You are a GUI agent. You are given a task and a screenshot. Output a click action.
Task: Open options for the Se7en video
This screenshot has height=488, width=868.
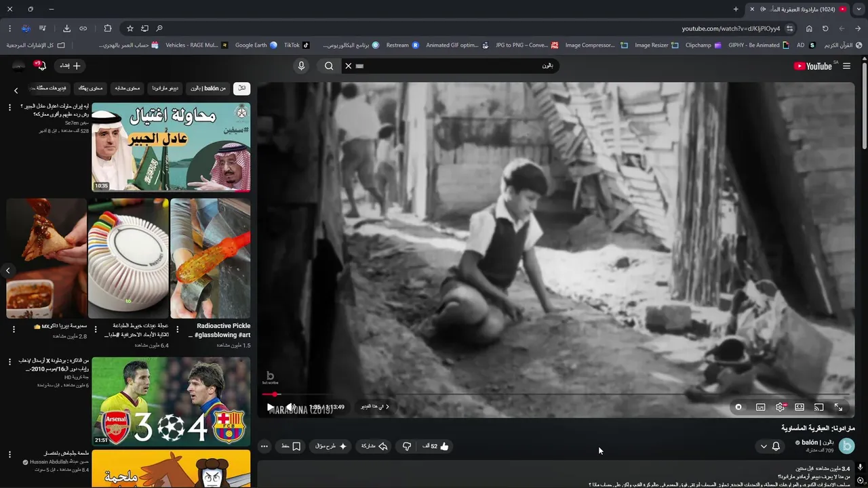point(10,107)
